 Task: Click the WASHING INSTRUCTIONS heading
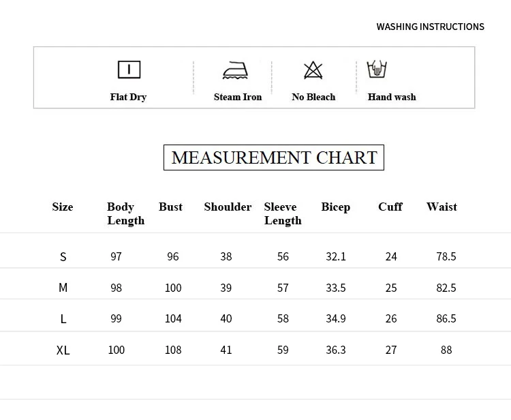[431, 27]
